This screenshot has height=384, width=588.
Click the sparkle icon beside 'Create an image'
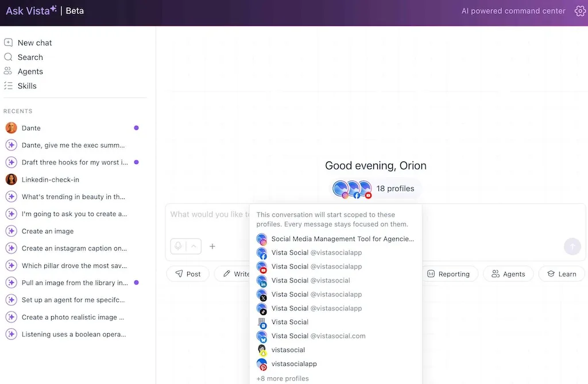pos(11,231)
